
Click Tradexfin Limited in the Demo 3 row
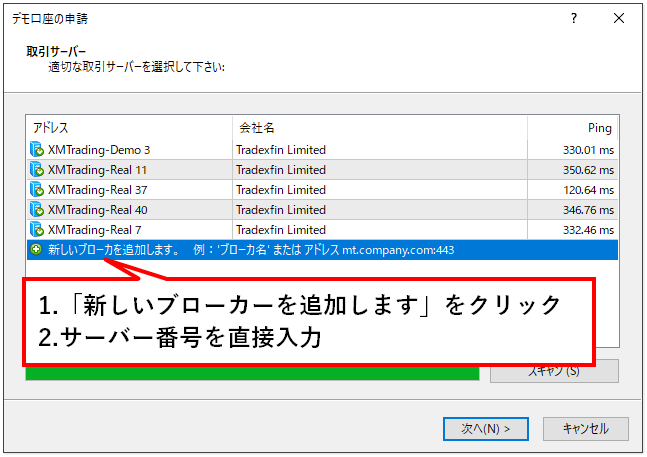tap(281, 150)
